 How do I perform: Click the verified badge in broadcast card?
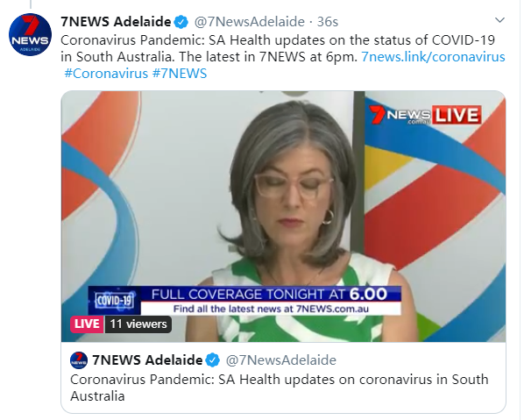click(x=213, y=360)
